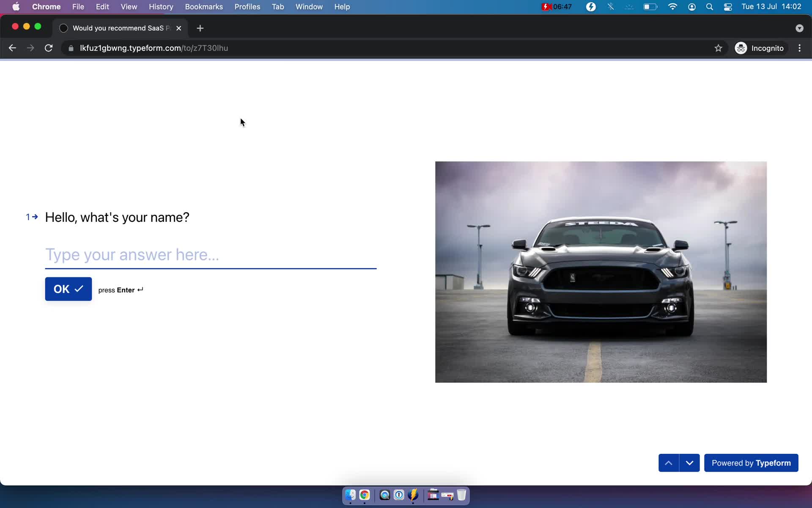
Task: Open Finder from the Dock
Action: [350, 494]
